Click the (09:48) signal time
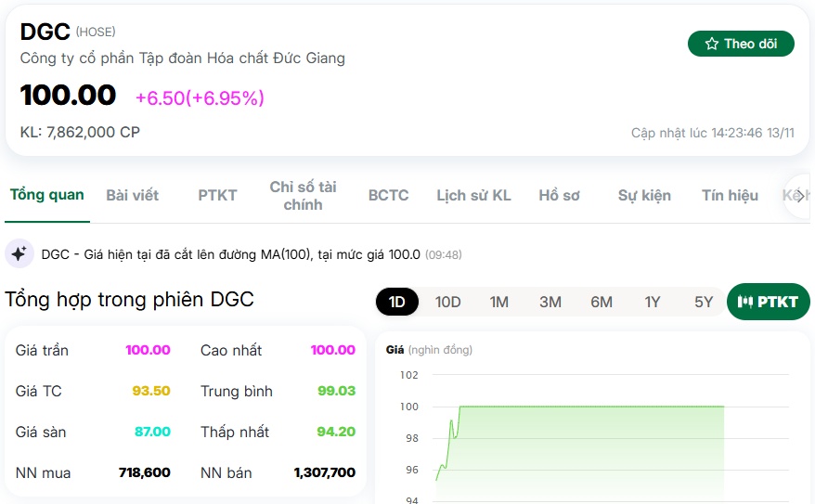This screenshot has height=504, width=815. [444, 255]
